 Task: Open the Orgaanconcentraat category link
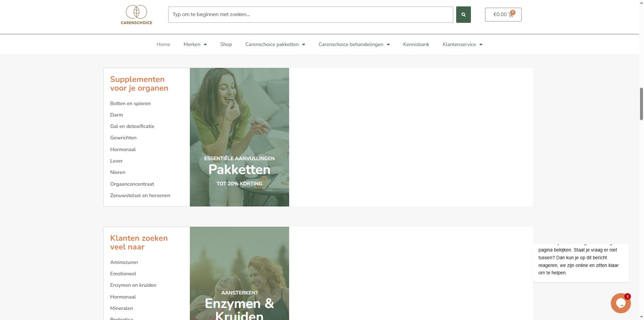(132, 184)
